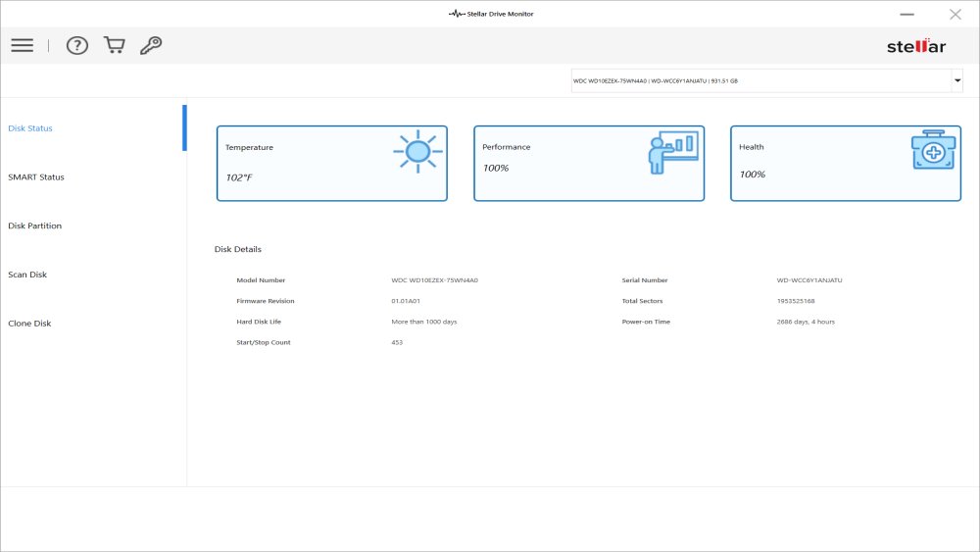Viewport: 980px width, 552px height.
Task: Click the health first-aid kit icon
Action: click(933, 150)
